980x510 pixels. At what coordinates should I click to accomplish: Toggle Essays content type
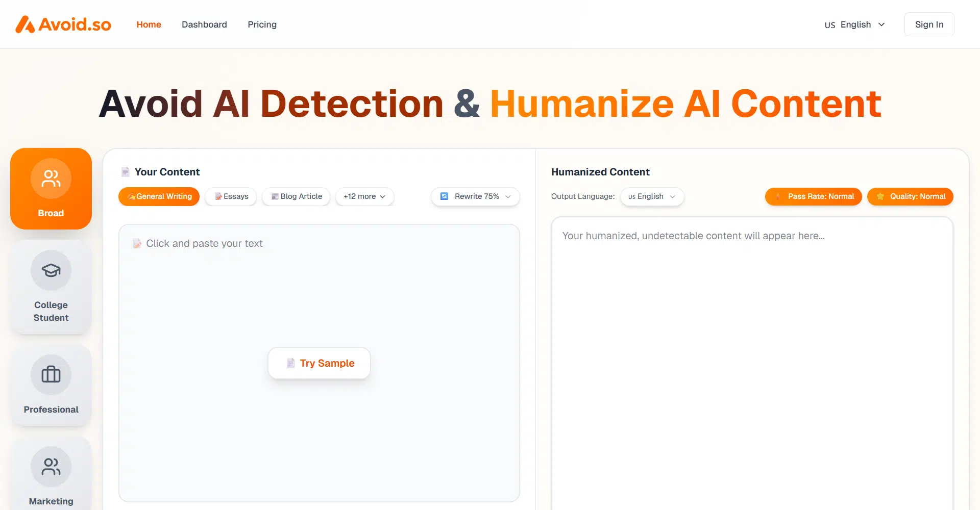(231, 196)
